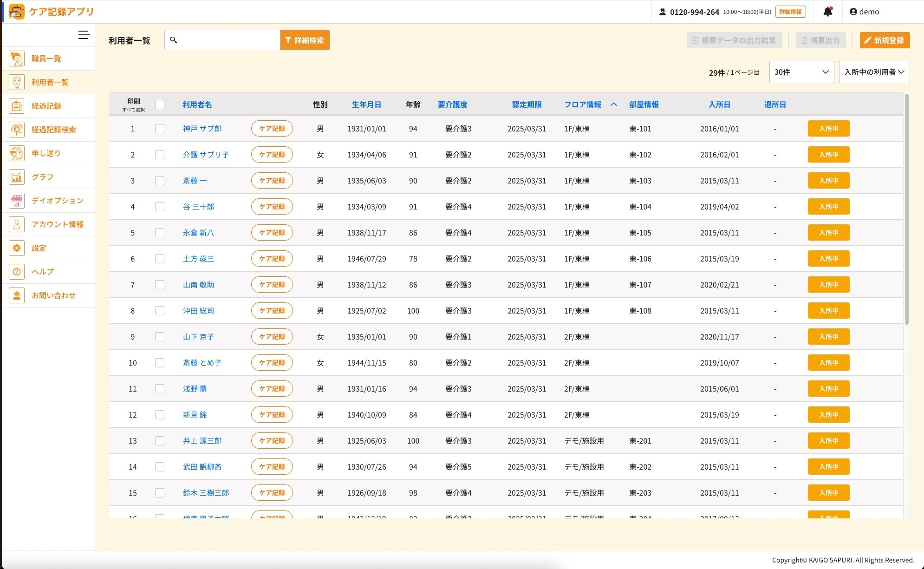Image resolution: width=924 pixels, height=569 pixels.
Task: Open the 入所中の利用者 filter dropdown
Action: coord(874,72)
